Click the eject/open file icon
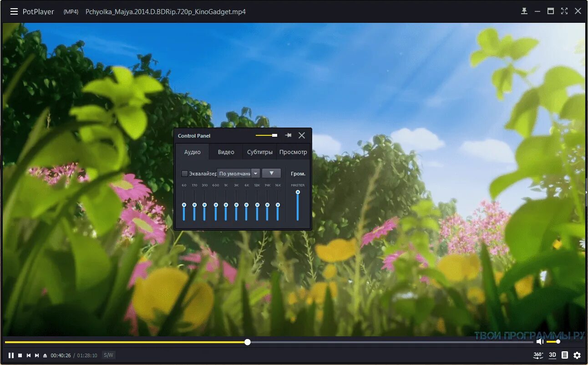Screen dimensions: 588x365 [45, 355]
